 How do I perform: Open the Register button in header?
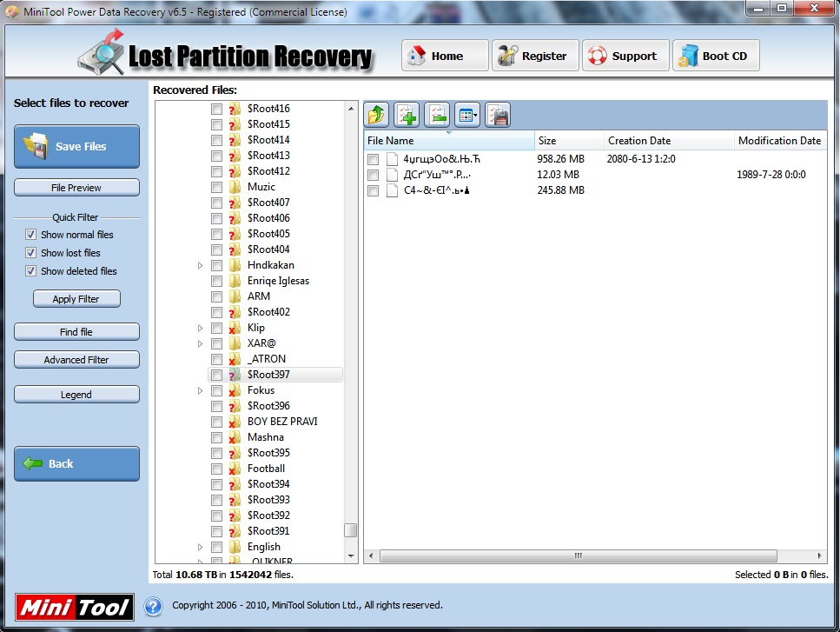pyautogui.click(x=535, y=56)
